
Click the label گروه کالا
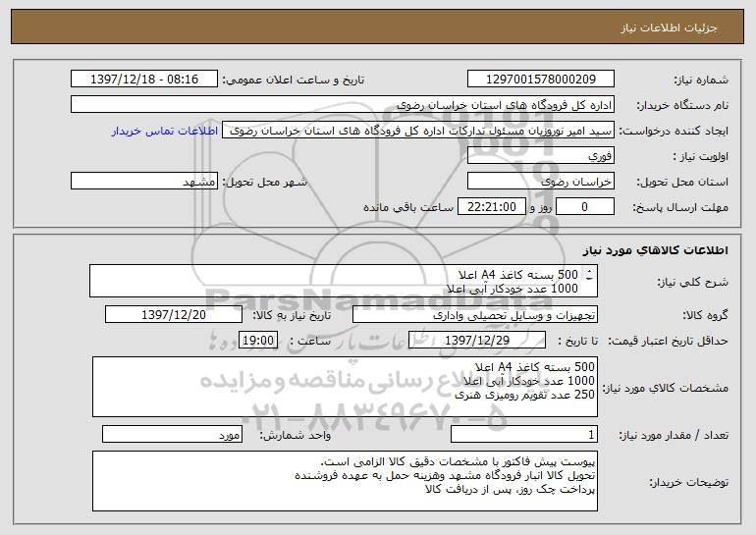(705, 316)
